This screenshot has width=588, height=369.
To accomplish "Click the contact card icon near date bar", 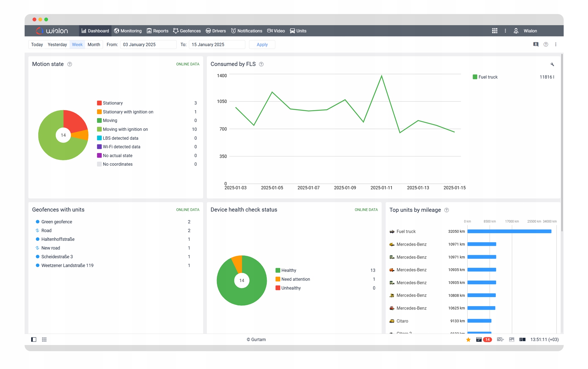I will pyautogui.click(x=536, y=44).
